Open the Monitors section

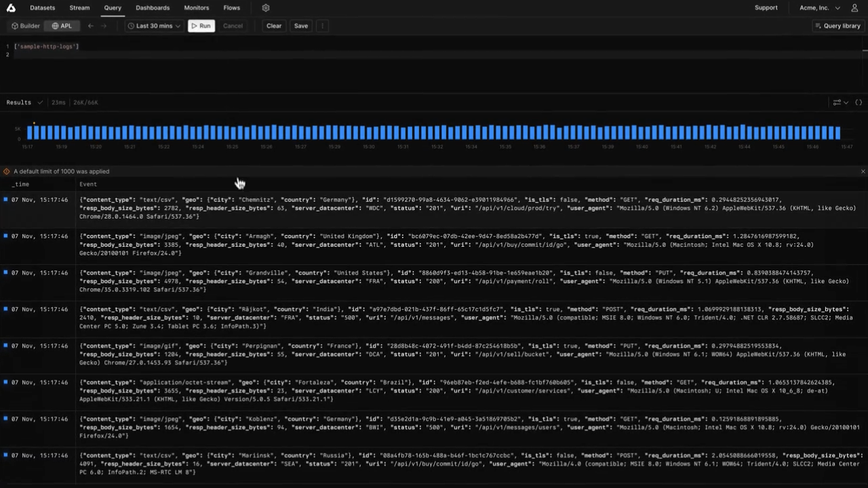click(x=196, y=7)
